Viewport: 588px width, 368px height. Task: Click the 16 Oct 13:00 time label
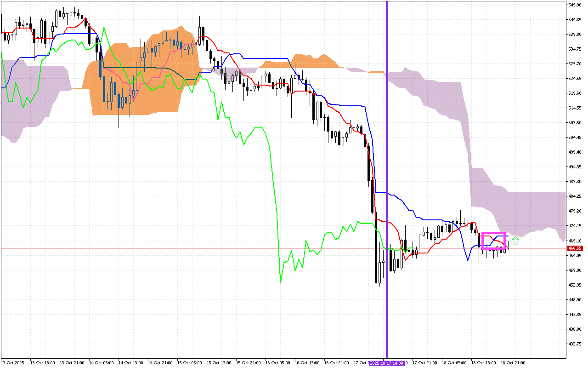point(307,363)
